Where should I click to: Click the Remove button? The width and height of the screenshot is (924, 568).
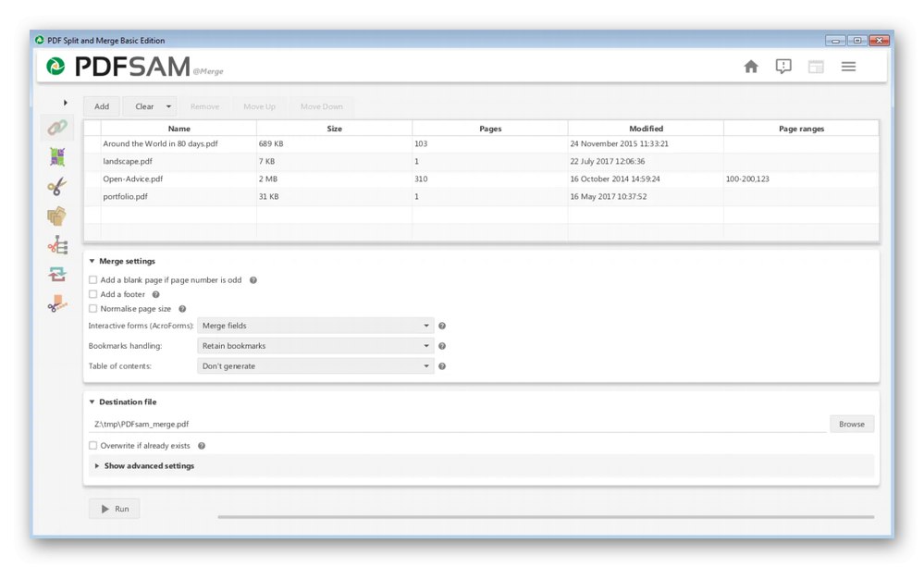tap(204, 106)
